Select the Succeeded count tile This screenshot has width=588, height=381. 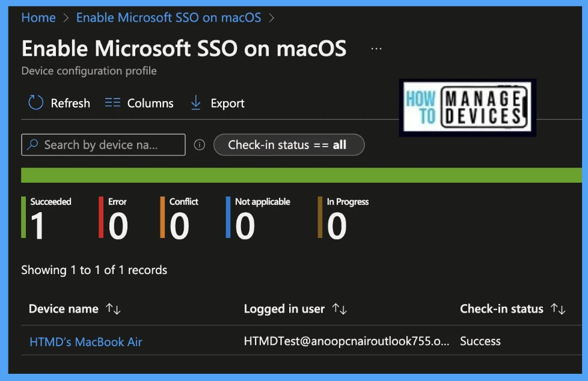coord(46,218)
